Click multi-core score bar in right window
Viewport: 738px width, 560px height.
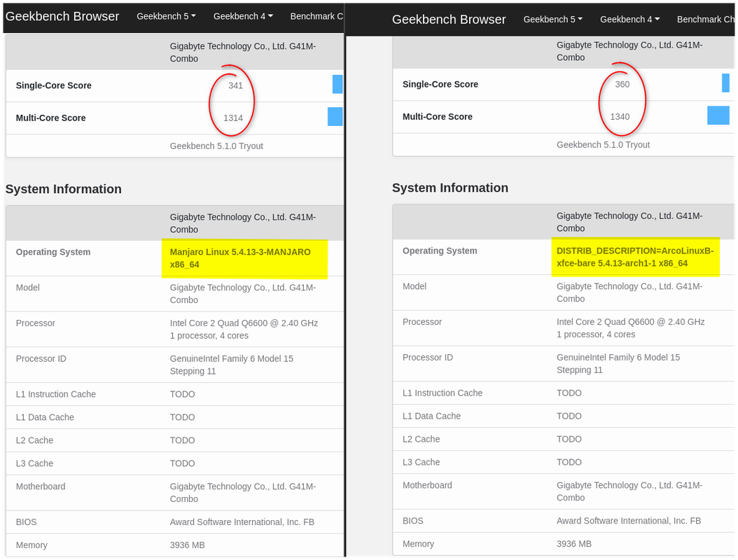click(x=718, y=115)
